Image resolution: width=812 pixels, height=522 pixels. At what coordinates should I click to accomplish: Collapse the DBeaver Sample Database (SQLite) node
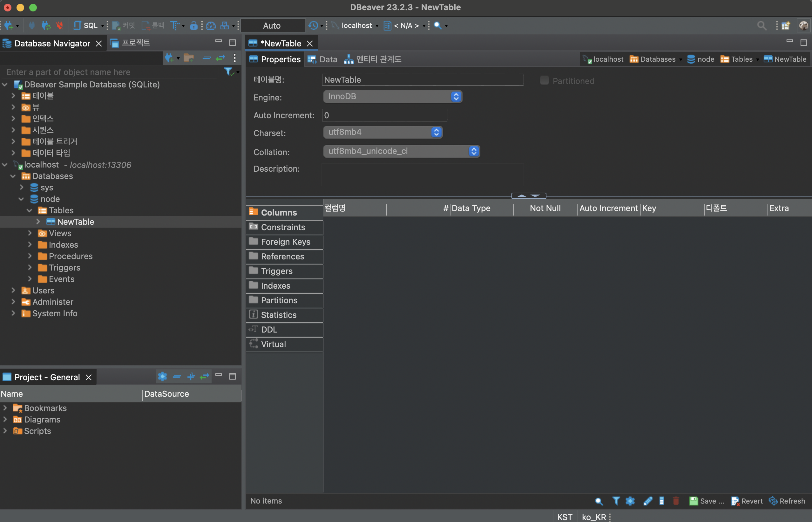coord(5,84)
